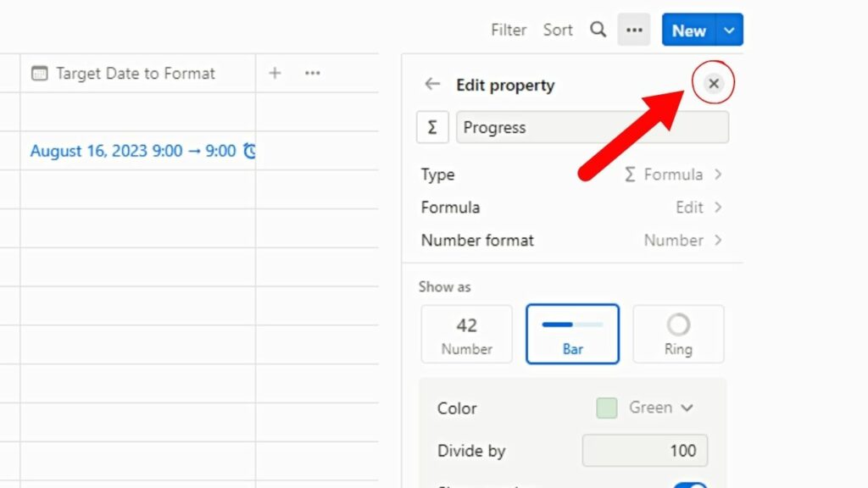868x488 pixels.
Task: Click the Divide by 100 input field
Action: (644, 450)
